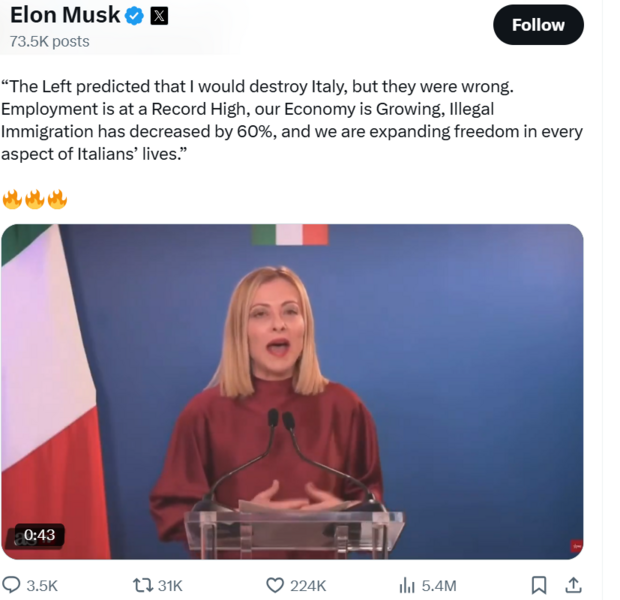Click the 3.5K replies count

click(x=42, y=586)
